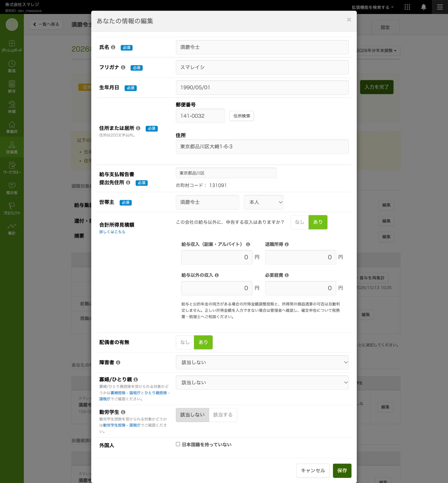
Task: Open the apps grid icon
Action: [x=407, y=7]
